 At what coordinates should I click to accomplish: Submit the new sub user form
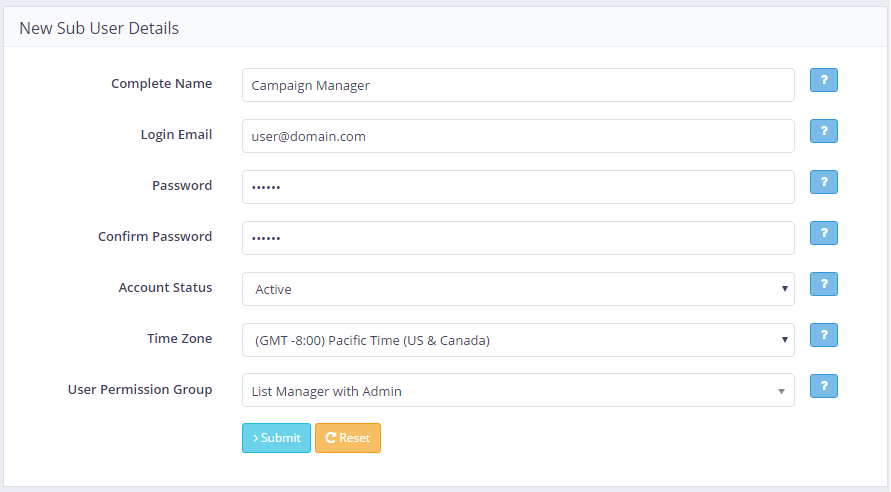click(276, 438)
